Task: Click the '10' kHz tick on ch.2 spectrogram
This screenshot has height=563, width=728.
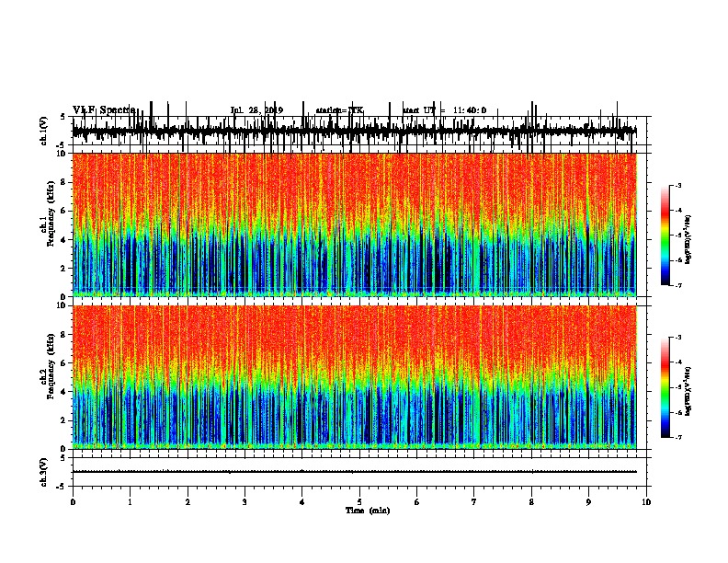Action: click(x=62, y=305)
